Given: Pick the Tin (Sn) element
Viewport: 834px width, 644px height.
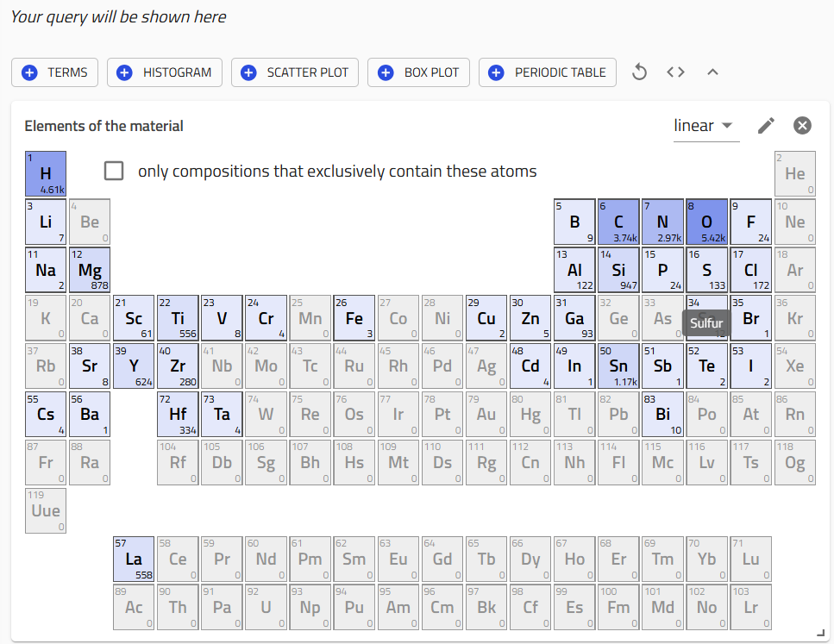Looking at the screenshot, I should (618, 366).
